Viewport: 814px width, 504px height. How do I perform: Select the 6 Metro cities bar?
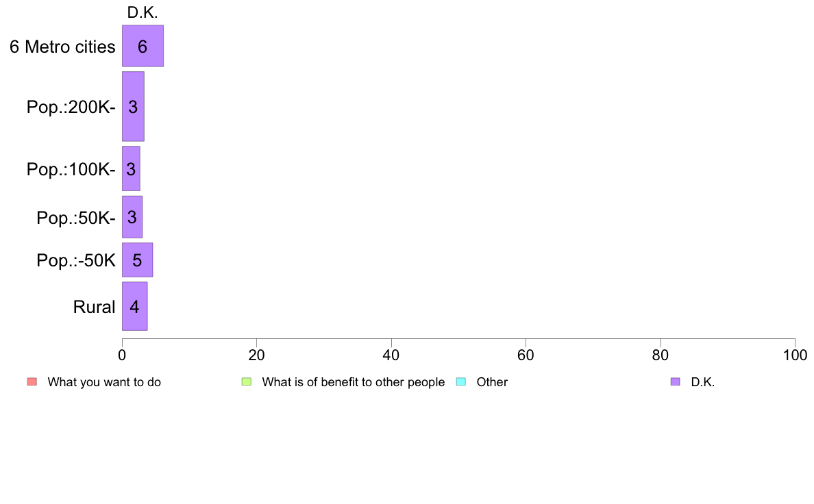point(143,46)
